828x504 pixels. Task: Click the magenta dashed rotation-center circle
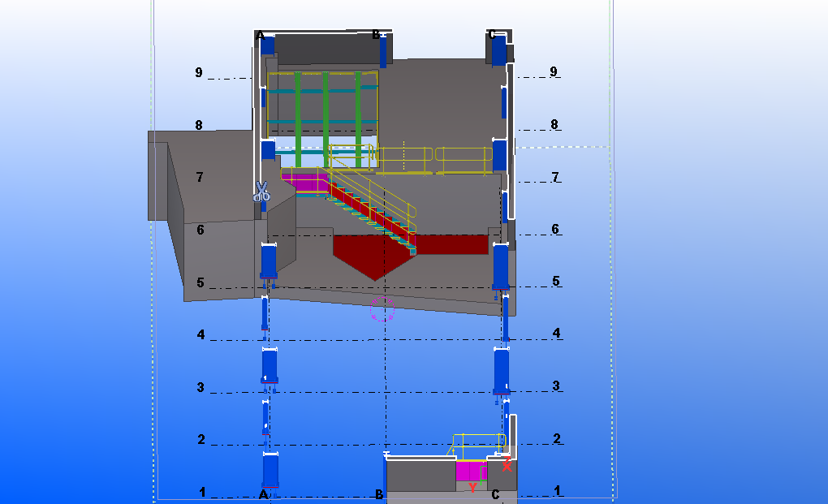(382, 308)
